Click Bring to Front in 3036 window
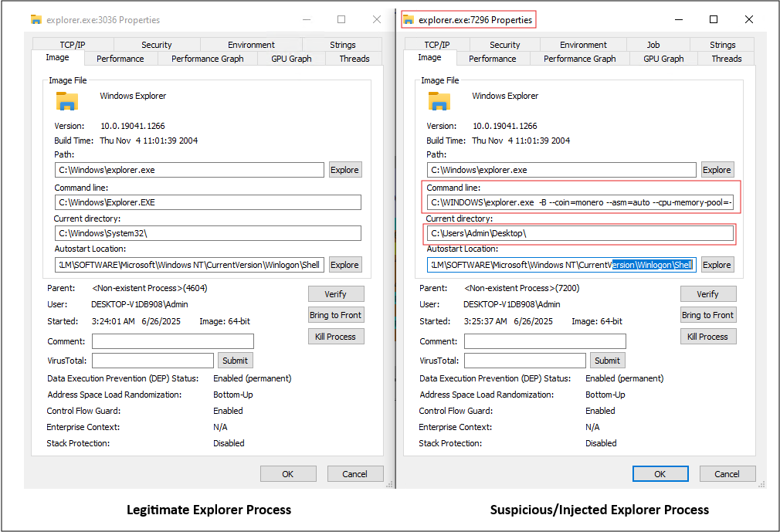 point(336,315)
